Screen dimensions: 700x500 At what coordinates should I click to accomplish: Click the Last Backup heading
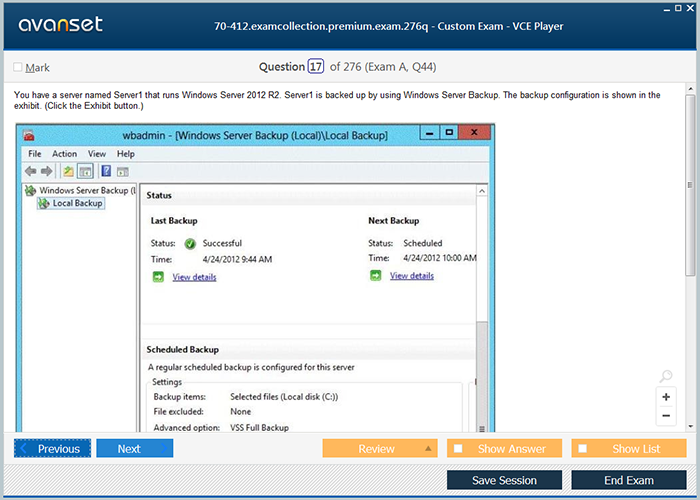click(174, 221)
